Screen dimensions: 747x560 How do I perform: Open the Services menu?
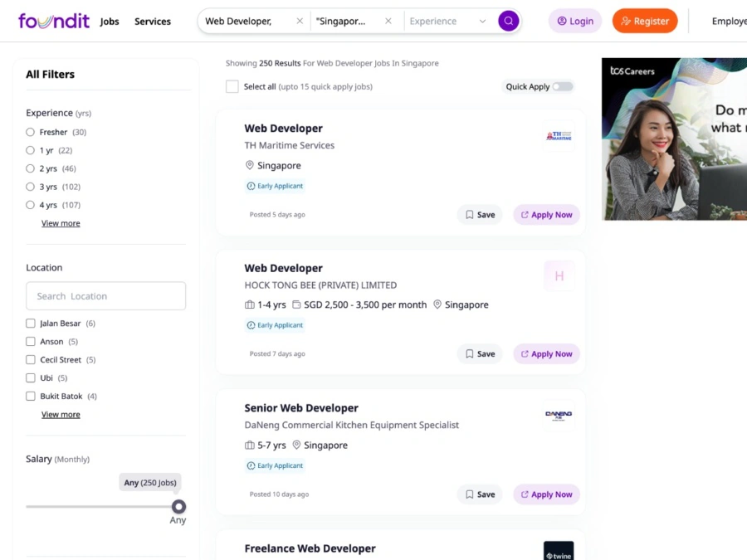click(x=152, y=22)
